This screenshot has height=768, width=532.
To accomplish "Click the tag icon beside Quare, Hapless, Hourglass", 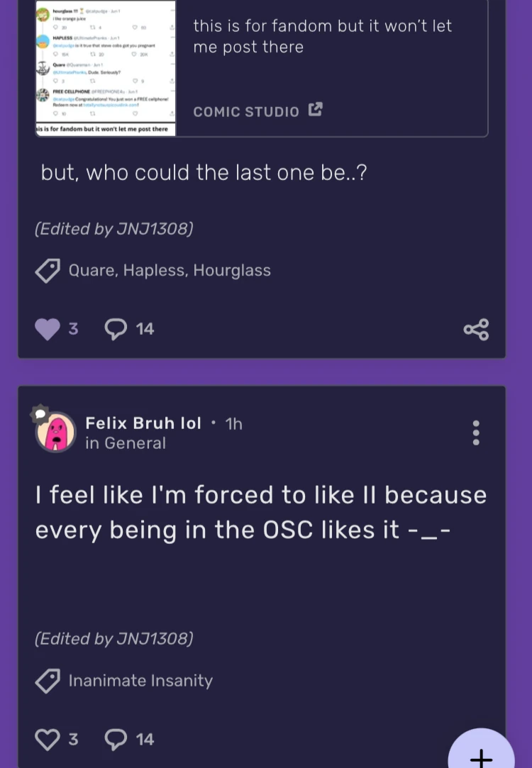I will [48, 269].
